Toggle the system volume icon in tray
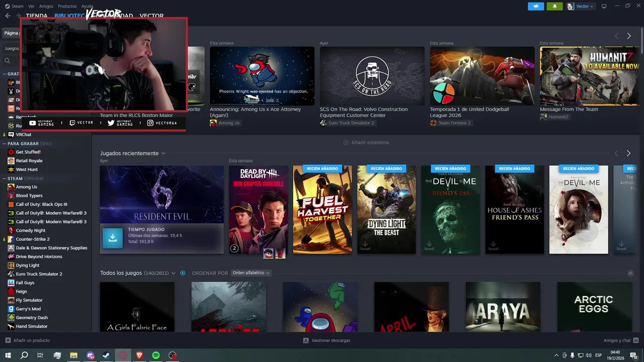Screen dimensions: 644x362 589,355
